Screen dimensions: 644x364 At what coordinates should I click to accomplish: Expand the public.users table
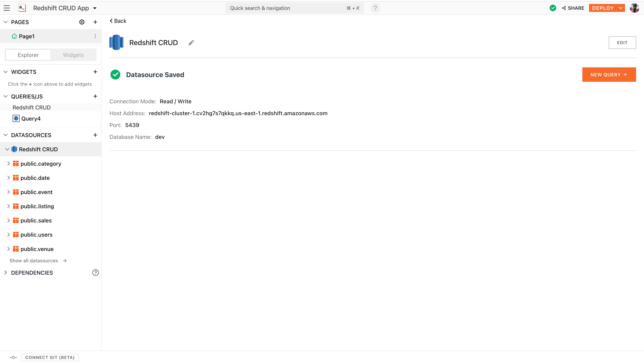pyautogui.click(x=8, y=234)
